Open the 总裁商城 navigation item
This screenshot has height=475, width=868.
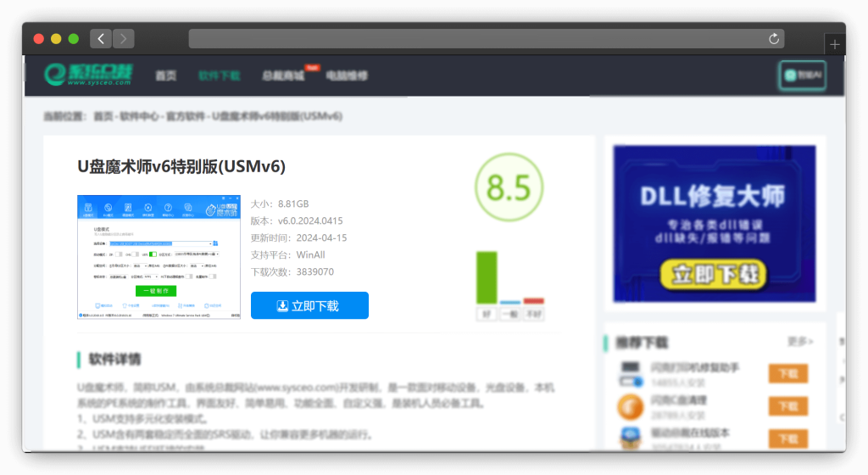pos(283,75)
